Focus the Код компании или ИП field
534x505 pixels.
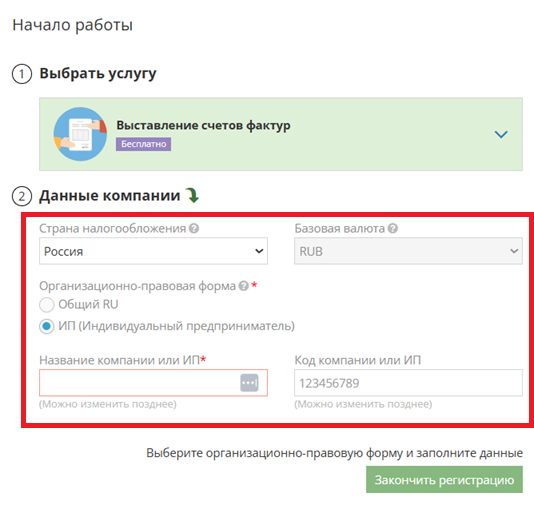tap(408, 383)
